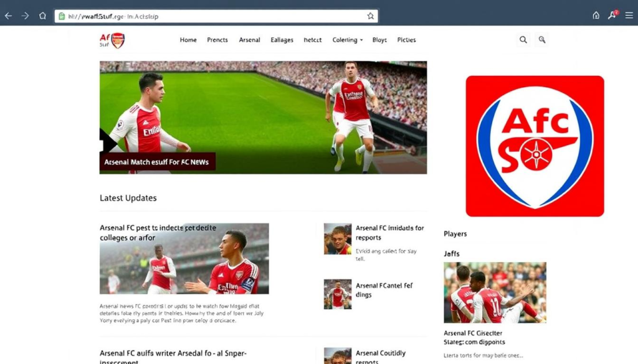Click the large AFC logo banner
This screenshot has height=364, width=638.
point(535,146)
